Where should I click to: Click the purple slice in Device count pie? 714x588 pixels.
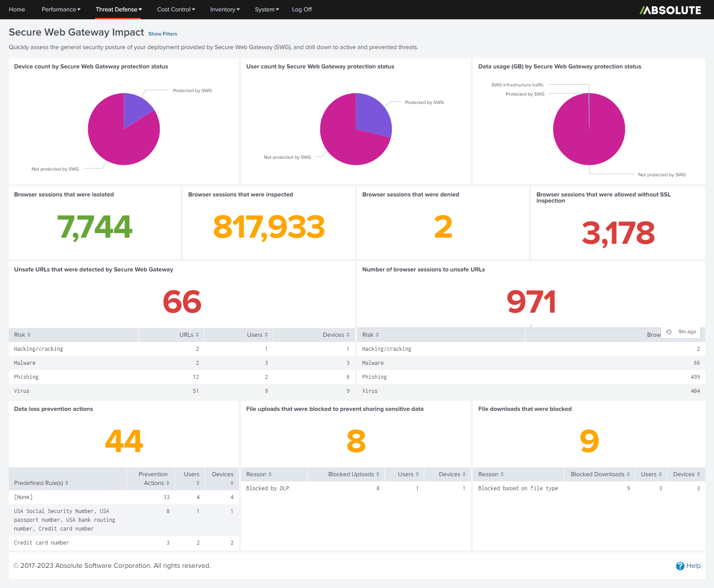[135, 108]
